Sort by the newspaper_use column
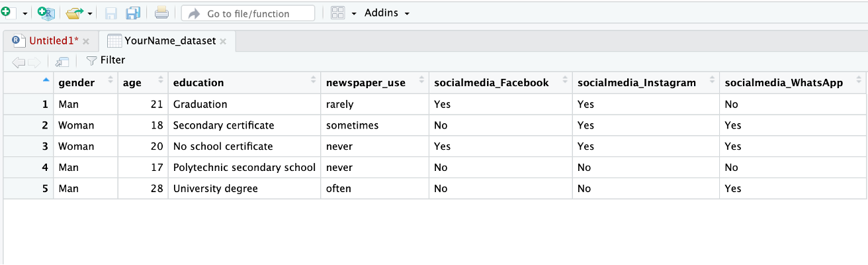 coord(366,82)
